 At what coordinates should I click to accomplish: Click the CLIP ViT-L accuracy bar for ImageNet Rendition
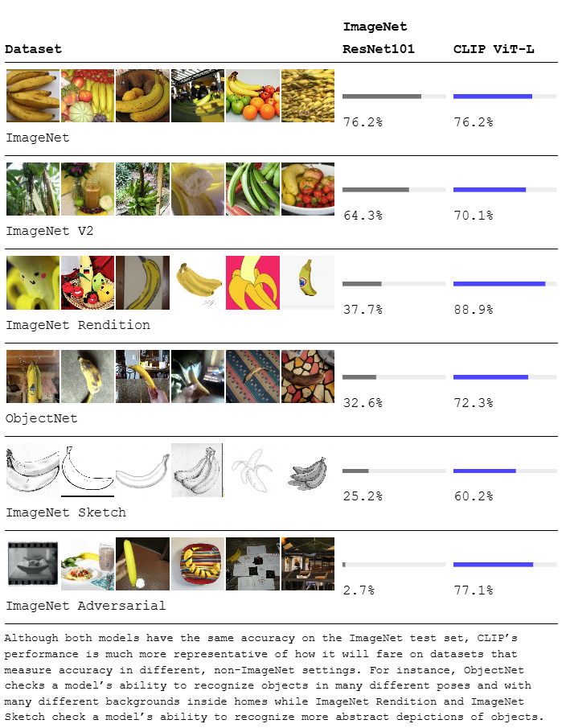pyautogui.click(x=505, y=284)
